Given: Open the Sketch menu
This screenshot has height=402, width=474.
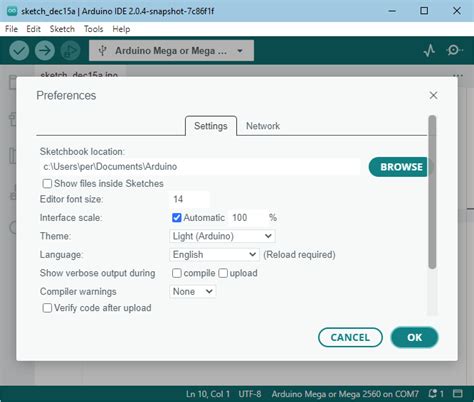Looking at the screenshot, I should pyautogui.click(x=62, y=29).
